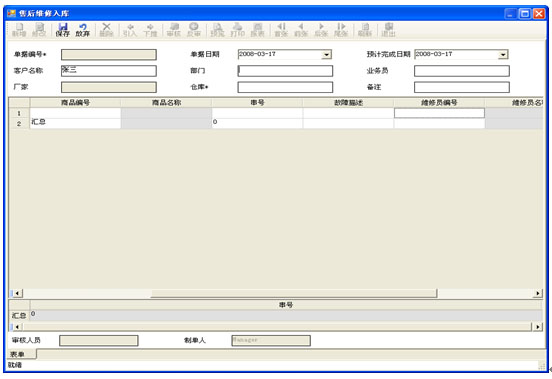Go to last record with 尾张 icon
The height and width of the screenshot is (379, 552).
tap(341, 30)
